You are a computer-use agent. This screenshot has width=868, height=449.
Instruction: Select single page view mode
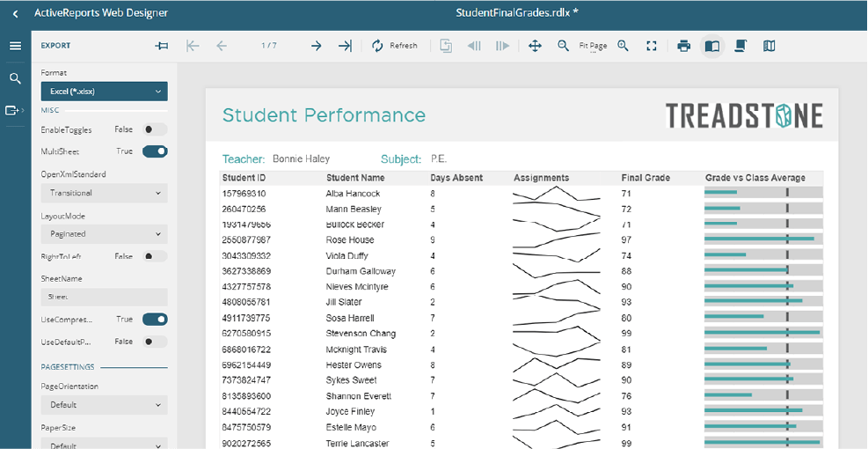pyautogui.click(x=711, y=46)
